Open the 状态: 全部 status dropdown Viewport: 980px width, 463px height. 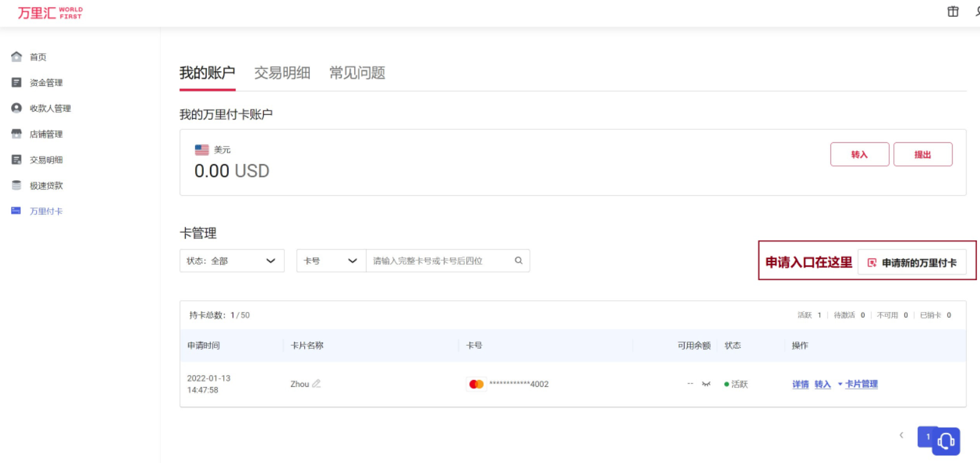[x=232, y=261]
